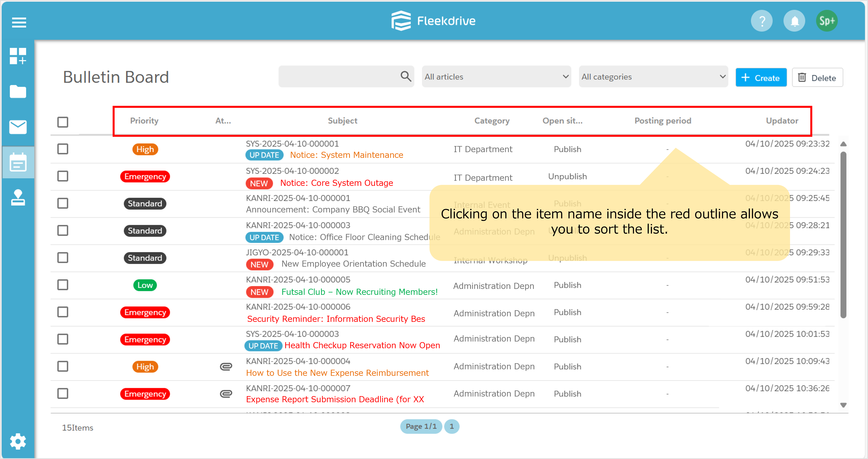The width and height of the screenshot is (868, 459).
Task: Sort by the Subject column header
Action: point(342,121)
